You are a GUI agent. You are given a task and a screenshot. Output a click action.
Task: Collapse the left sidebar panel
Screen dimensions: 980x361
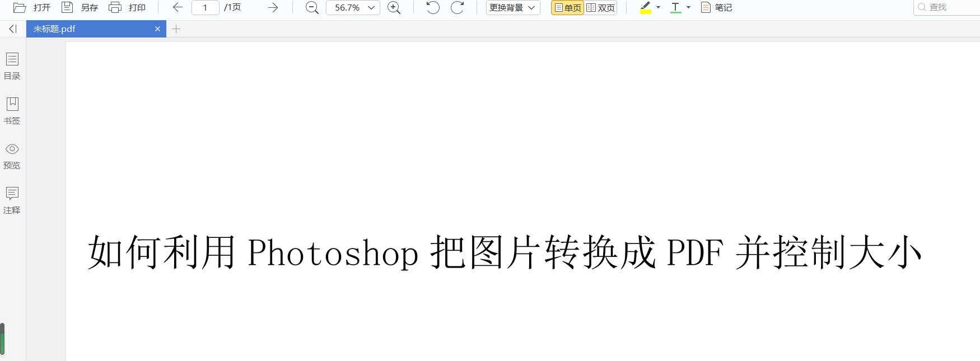coord(12,29)
